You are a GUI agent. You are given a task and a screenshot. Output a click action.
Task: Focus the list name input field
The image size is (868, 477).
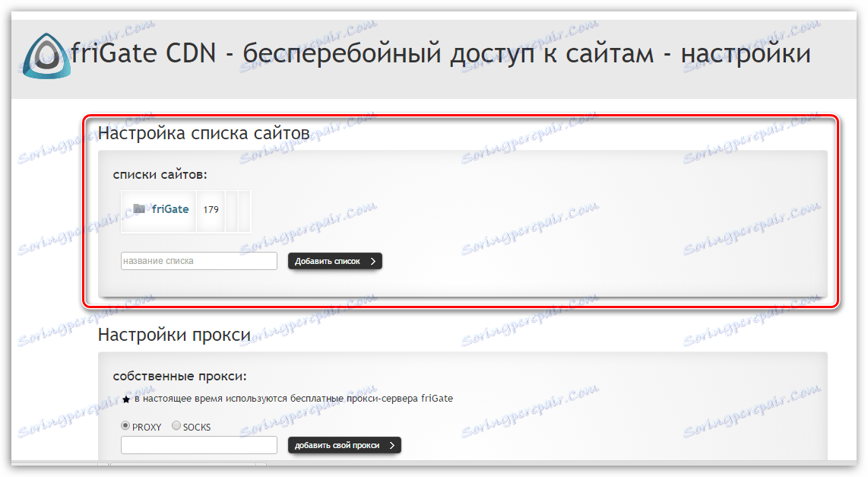pos(198,261)
